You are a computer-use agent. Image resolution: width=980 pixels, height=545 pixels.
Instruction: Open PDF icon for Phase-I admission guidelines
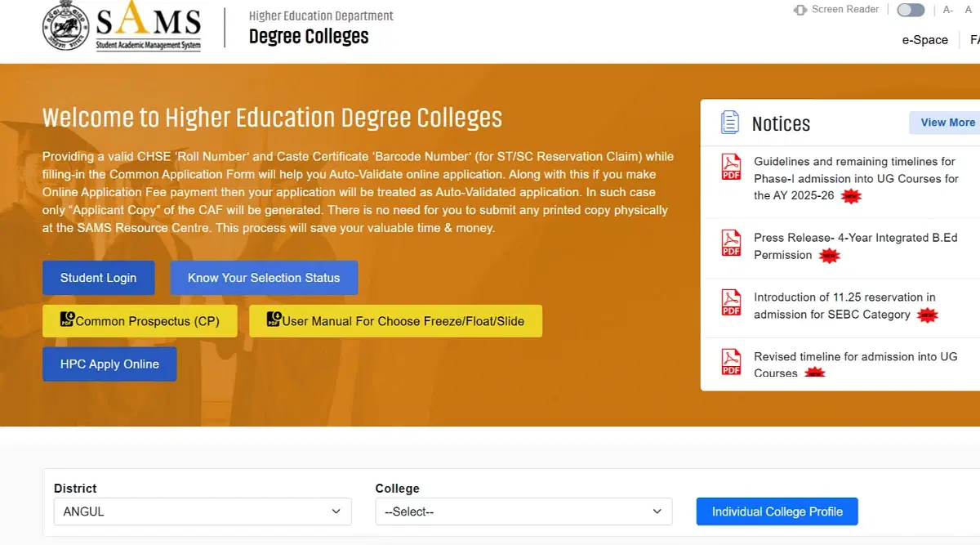[x=731, y=168]
